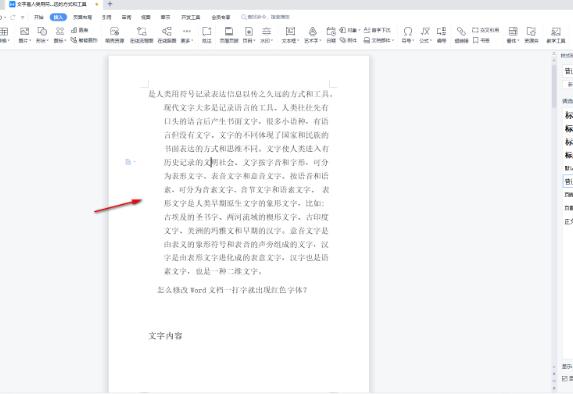Image resolution: width=573 pixels, height=394 pixels.
Task: Insert a 超链接 hyperlink
Action: point(461,34)
